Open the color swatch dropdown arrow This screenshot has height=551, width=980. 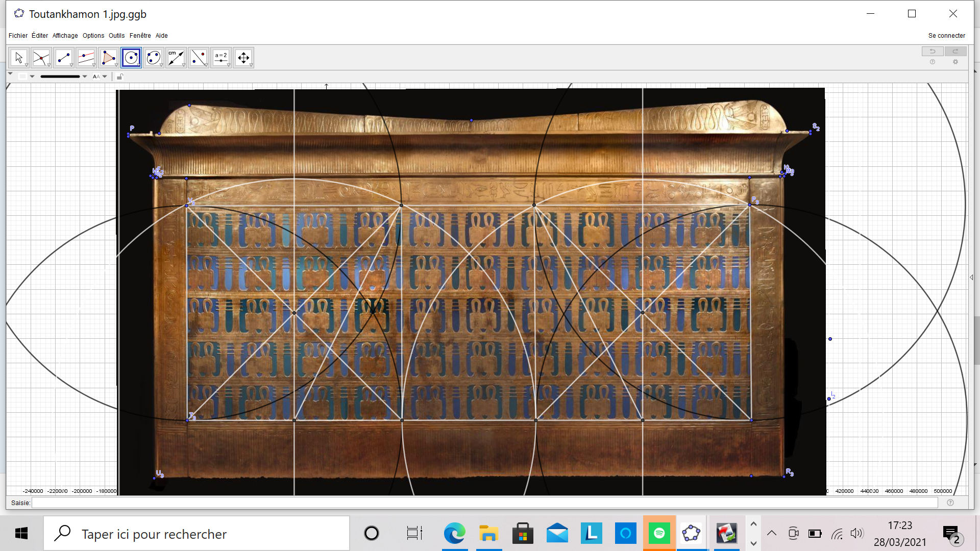(x=32, y=77)
